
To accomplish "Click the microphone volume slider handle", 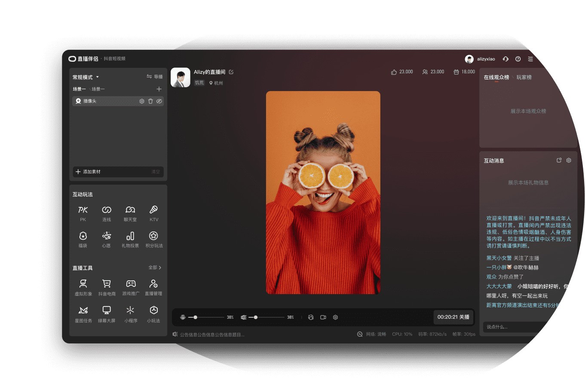I will coord(195,317).
